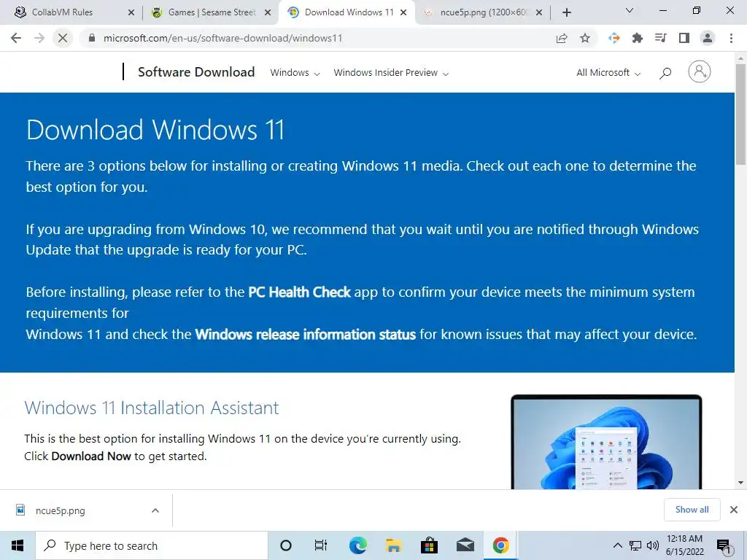
Task: Bookmark this page with the star icon
Action: coord(585,38)
